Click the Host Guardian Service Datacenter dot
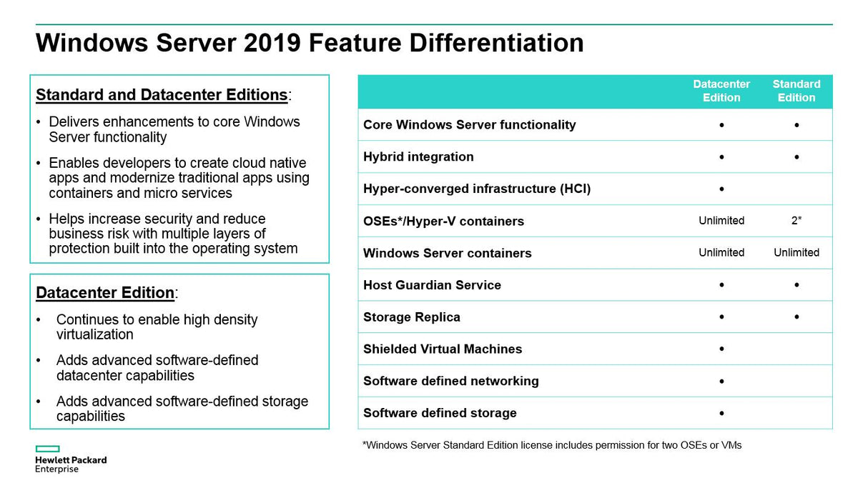The width and height of the screenshot is (868, 483). click(x=721, y=284)
